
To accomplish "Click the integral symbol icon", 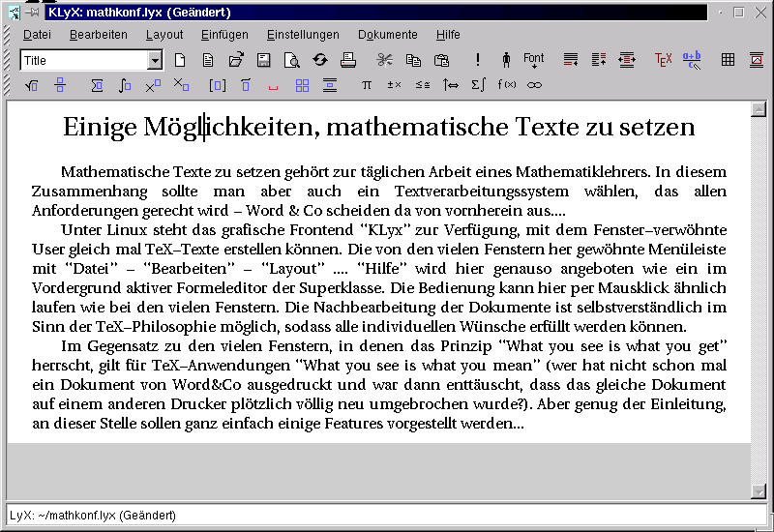I will [125, 86].
